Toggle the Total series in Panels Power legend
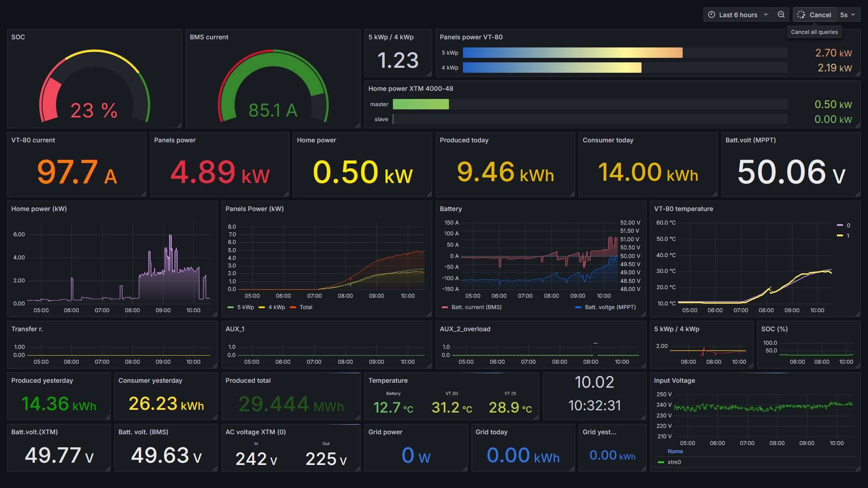The height and width of the screenshot is (488, 868). [x=306, y=307]
